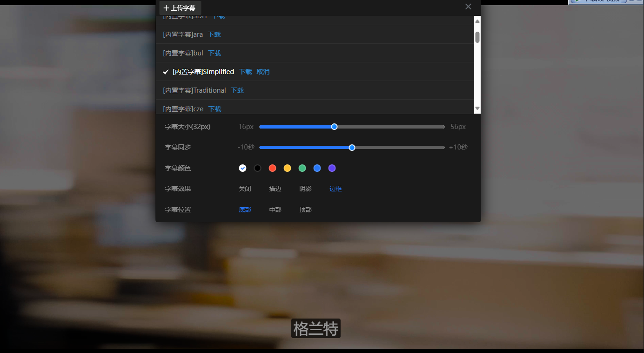Download the Traditional subtitle

(x=237, y=90)
